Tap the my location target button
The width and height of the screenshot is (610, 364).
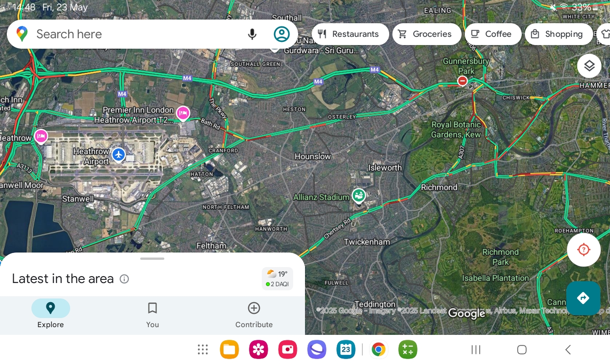tap(584, 250)
